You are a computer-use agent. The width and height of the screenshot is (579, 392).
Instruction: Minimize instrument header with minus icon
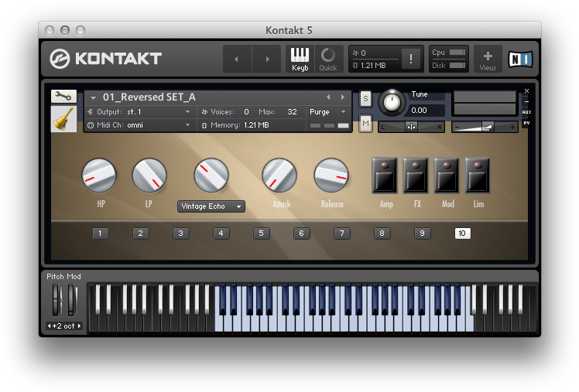pyautogui.click(x=526, y=101)
